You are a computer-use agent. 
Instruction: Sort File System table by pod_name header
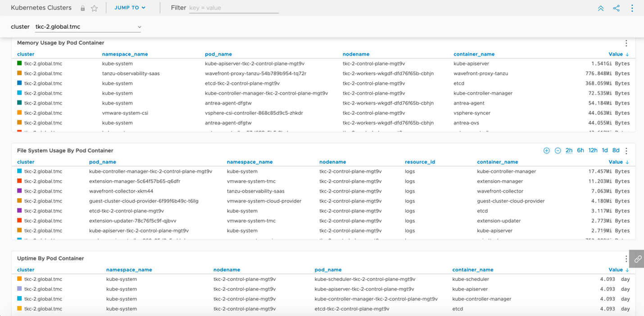(x=103, y=162)
